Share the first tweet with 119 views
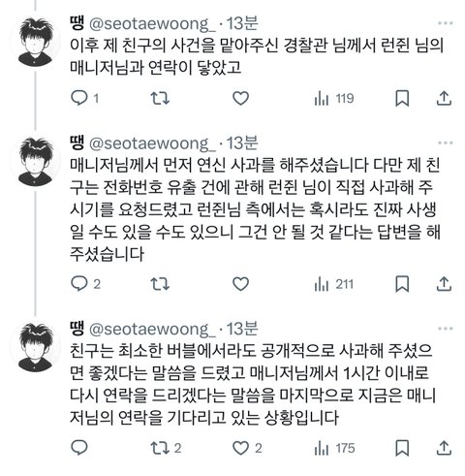The image size is (465, 476). tap(444, 98)
